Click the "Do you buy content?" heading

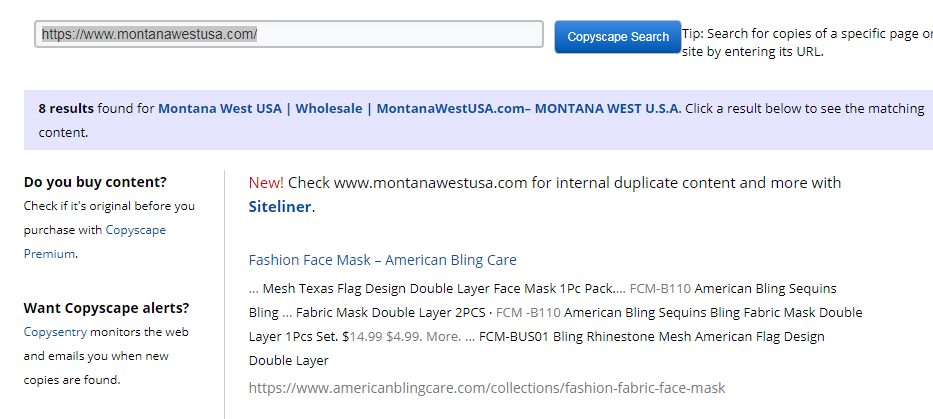click(95, 182)
